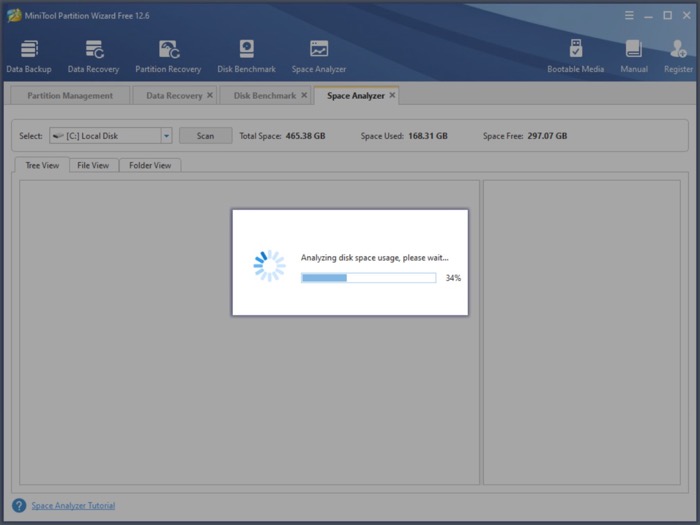This screenshot has width=700, height=525.
Task: Close the MiniTool Partition Wizard window
Action: [x=687, y=16]
